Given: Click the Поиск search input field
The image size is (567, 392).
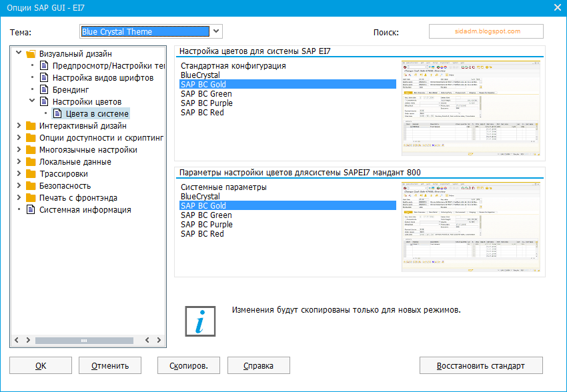Looking at the screenshot, I should (486, 31).
